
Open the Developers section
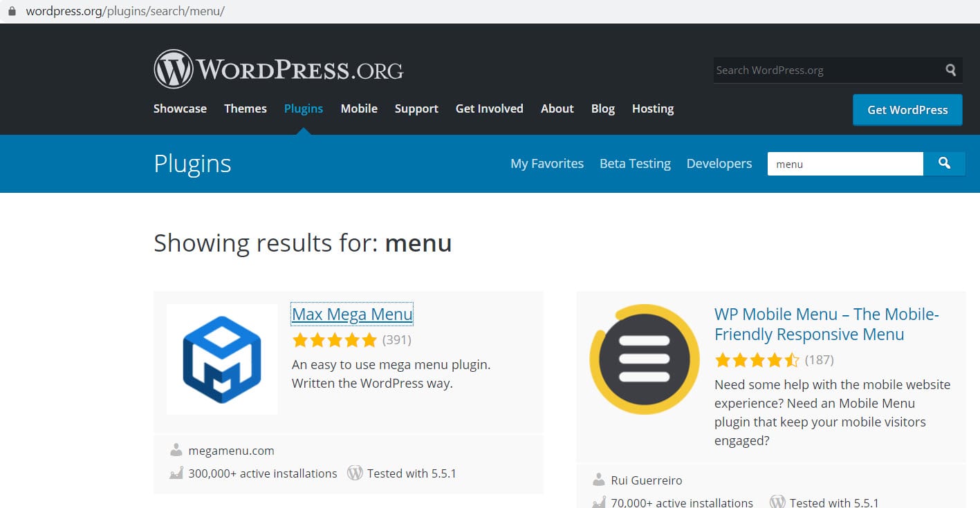coord(719,163)
